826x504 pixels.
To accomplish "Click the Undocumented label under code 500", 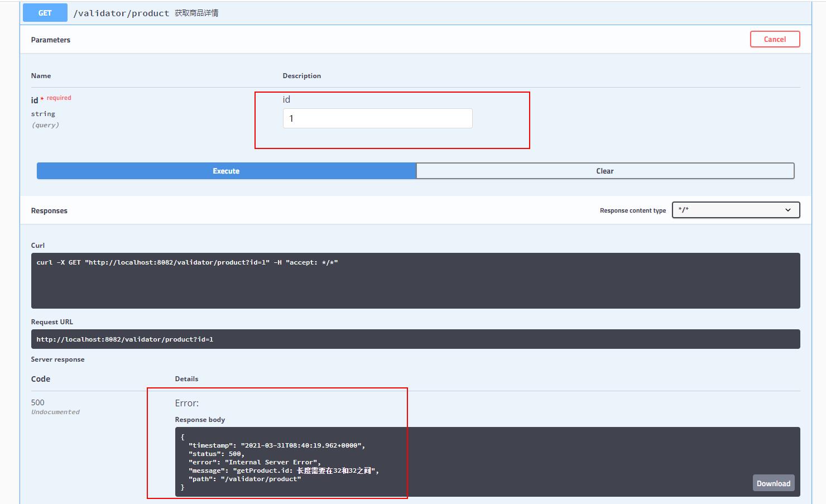I will 55,412.
